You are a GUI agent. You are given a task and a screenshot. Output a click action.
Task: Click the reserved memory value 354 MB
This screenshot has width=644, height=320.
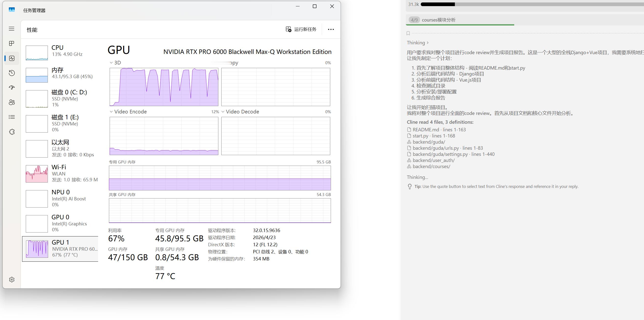261,259
